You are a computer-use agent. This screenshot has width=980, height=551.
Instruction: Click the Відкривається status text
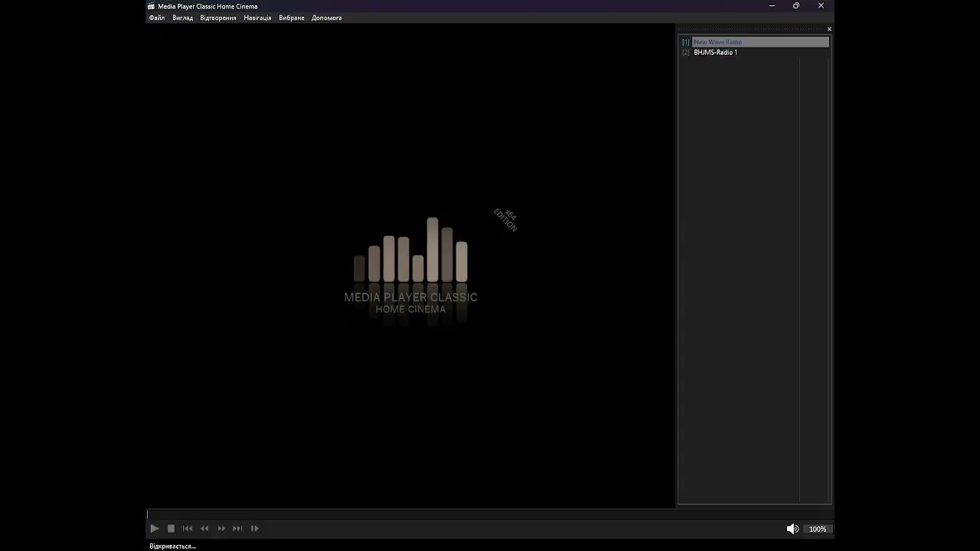172,546
